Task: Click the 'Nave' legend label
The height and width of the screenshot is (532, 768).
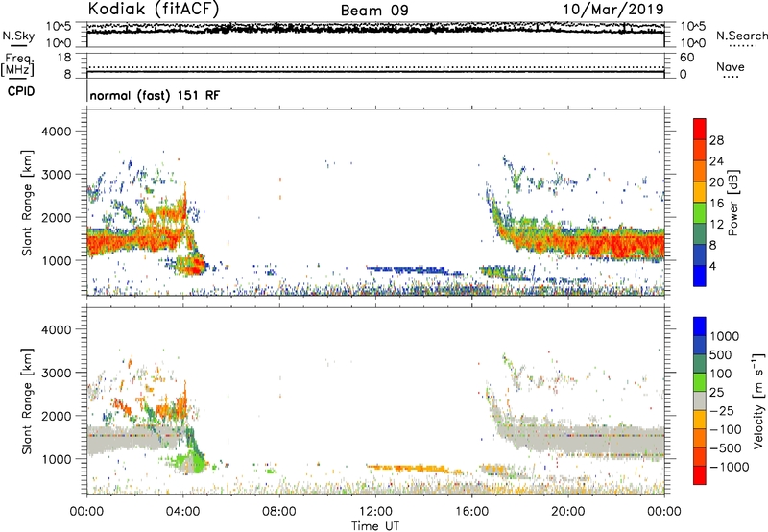Action: click(731, 66)
